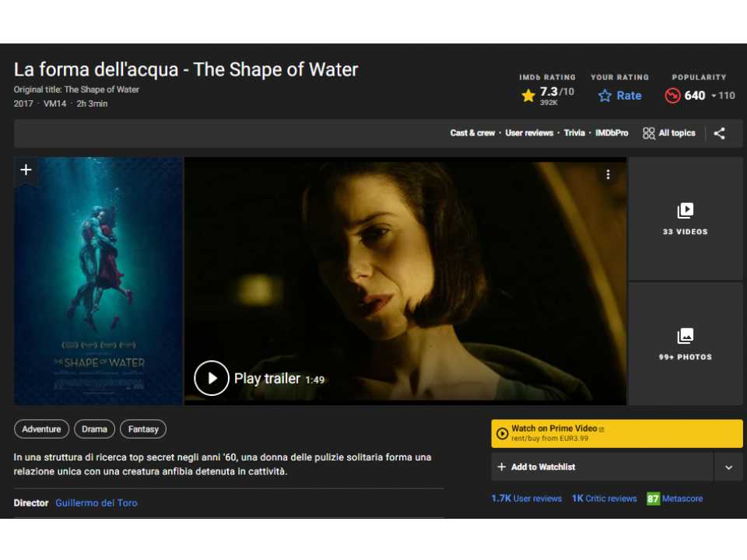Select the Drama genre chip
Viewport: 747px width, 560px height.
click(x=94, y=429)
